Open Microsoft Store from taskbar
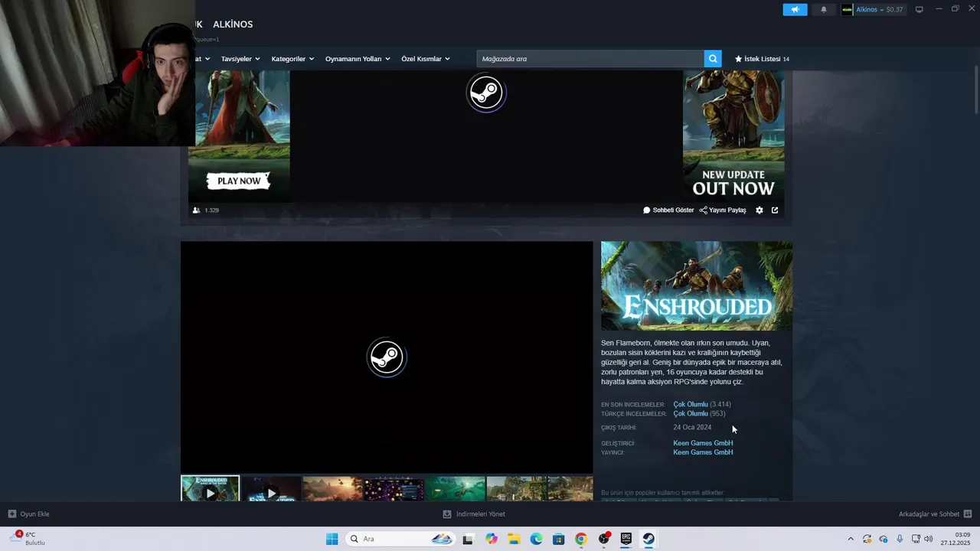Viewport: 980px width, 551px height. point(558,539)
